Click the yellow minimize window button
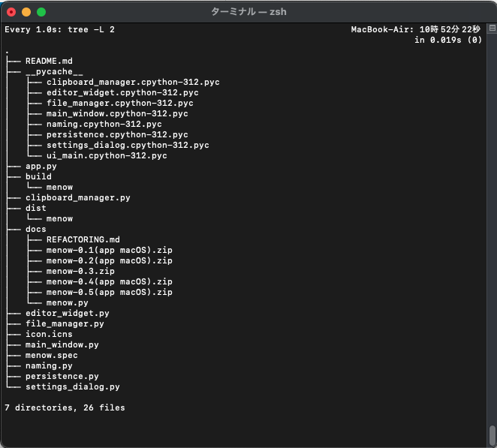Screen dimensions: 497x448 [26, 12]
